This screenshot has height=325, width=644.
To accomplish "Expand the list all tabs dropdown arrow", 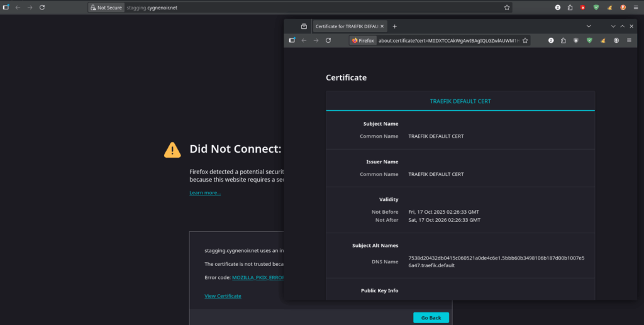I will coord(589,26).
